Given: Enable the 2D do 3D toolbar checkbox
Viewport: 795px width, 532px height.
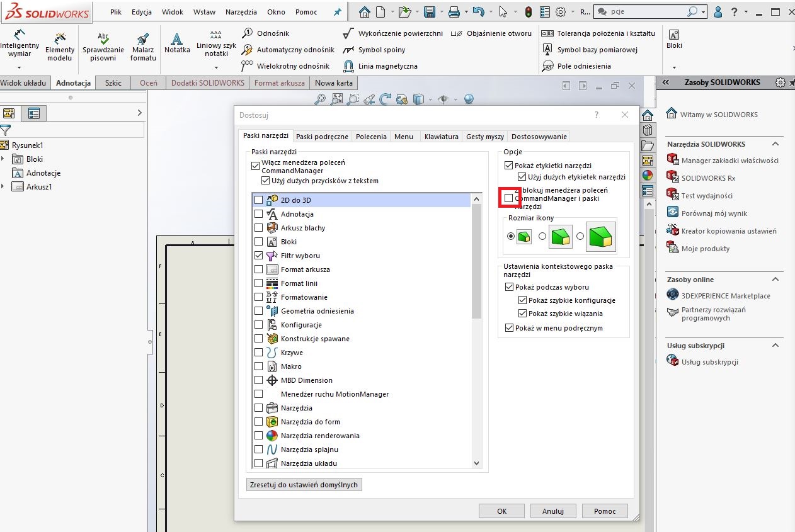Looking at the screenshot, I should [258, 200].
